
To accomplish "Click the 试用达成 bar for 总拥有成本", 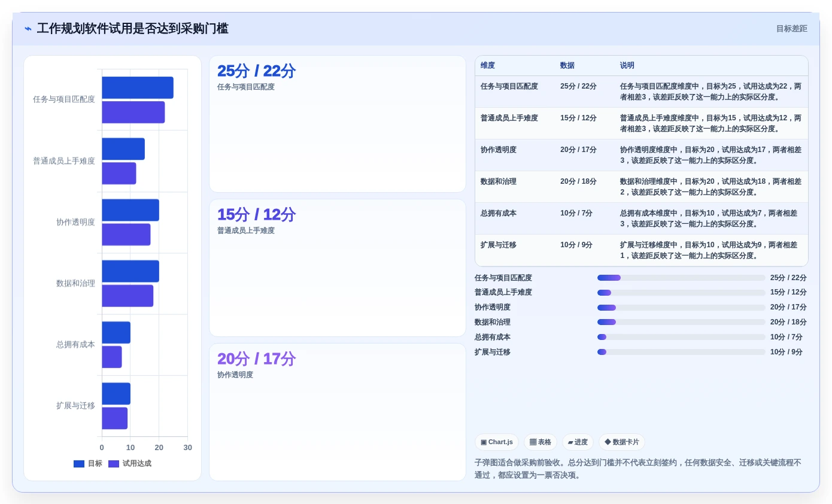I will click(112, 357).
